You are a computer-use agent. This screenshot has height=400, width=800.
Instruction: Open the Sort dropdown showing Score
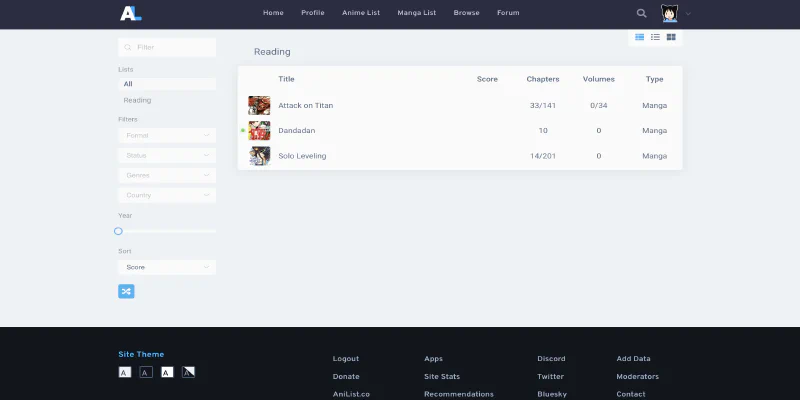[166, 267]
